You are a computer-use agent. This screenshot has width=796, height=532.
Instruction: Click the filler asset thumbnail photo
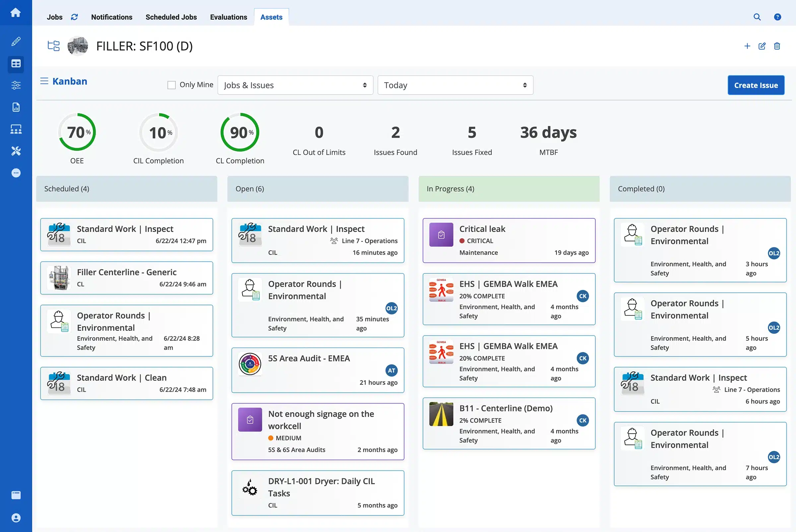point(78,46)
